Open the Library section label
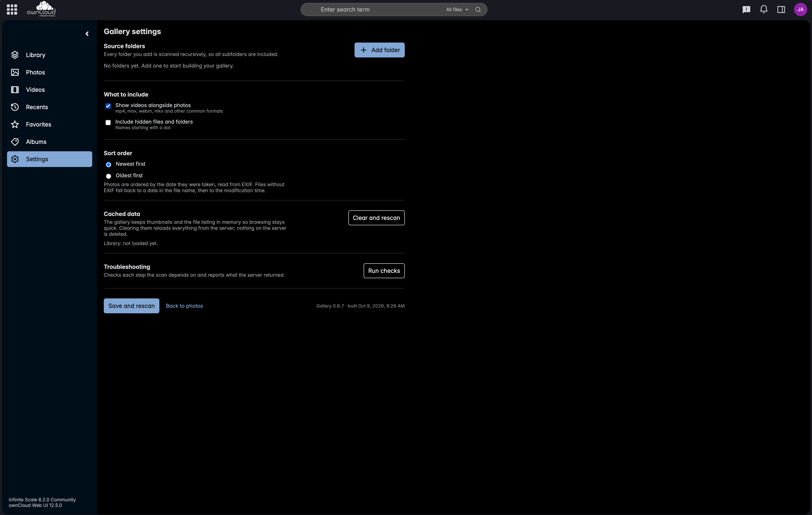Image resolution: width=812 pixels, height=515 pixels. pos(35,55)
